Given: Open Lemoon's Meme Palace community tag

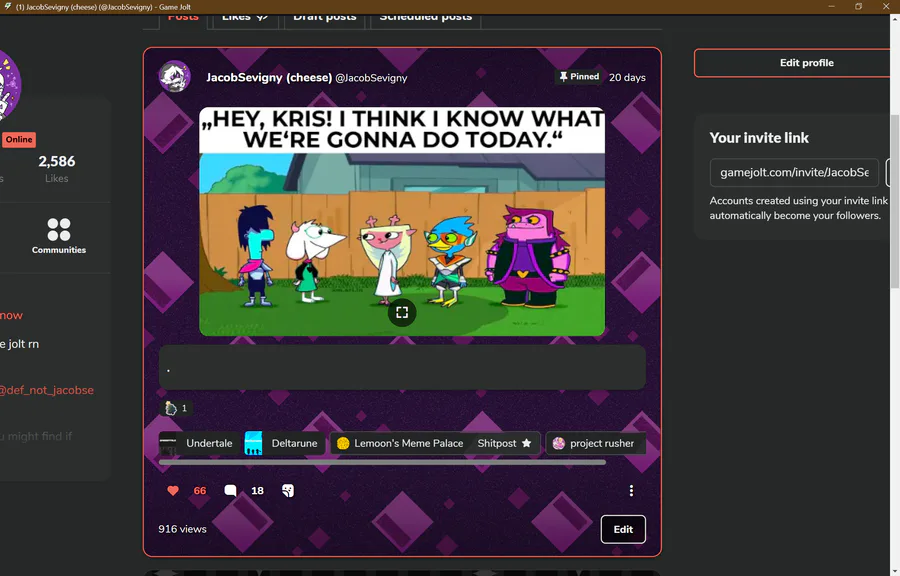Looking at the screenshot, I should click(400, 443).
